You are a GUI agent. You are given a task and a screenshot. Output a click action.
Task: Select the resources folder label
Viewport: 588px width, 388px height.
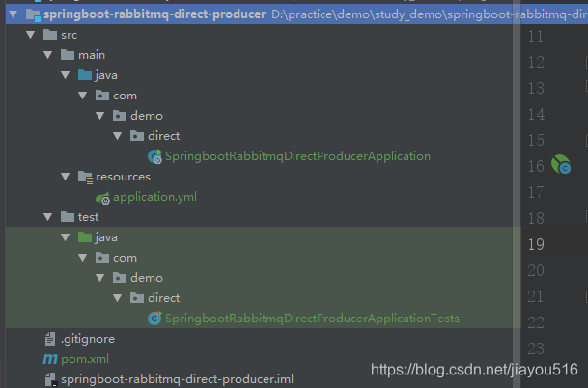tap(123, 177)
